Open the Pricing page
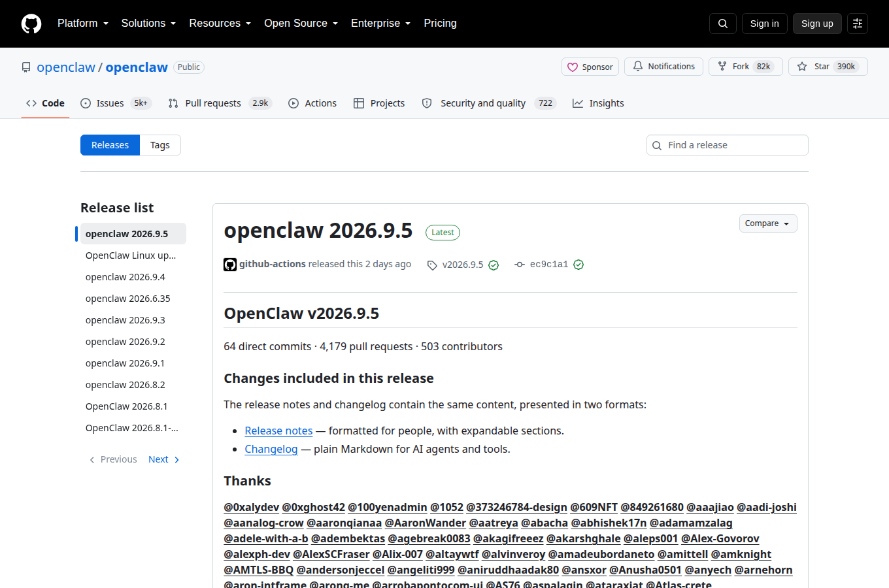 tap(441, 24)
